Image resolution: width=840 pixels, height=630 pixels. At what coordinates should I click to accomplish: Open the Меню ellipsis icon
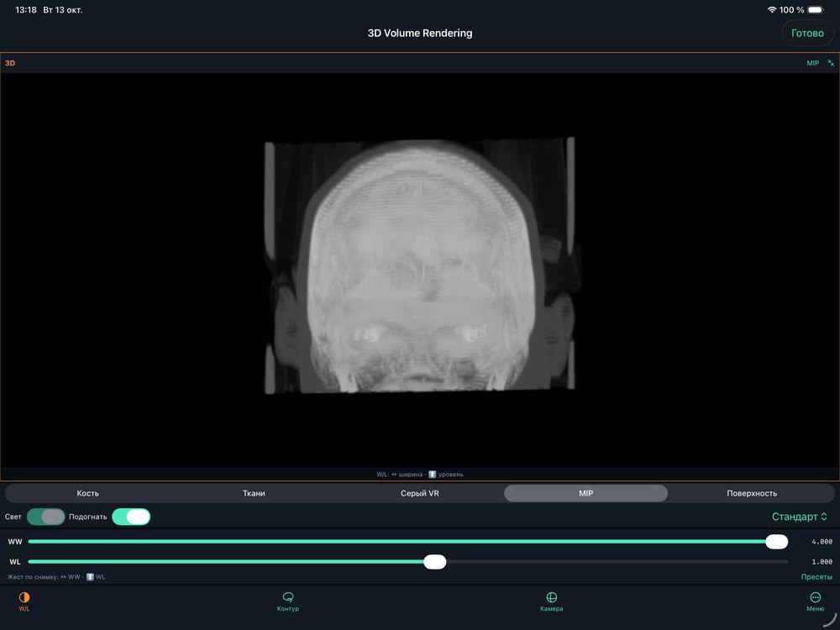pyautogui.click(x=816, y=597)
